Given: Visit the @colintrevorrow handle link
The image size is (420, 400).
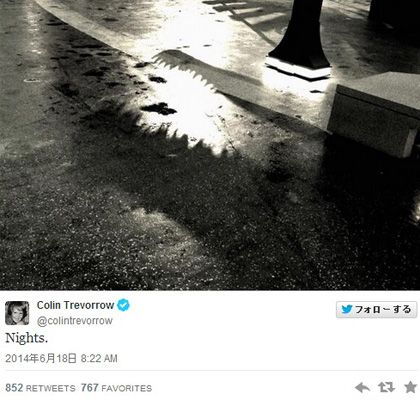Looking at the screenshot, I should pos(75,321).
